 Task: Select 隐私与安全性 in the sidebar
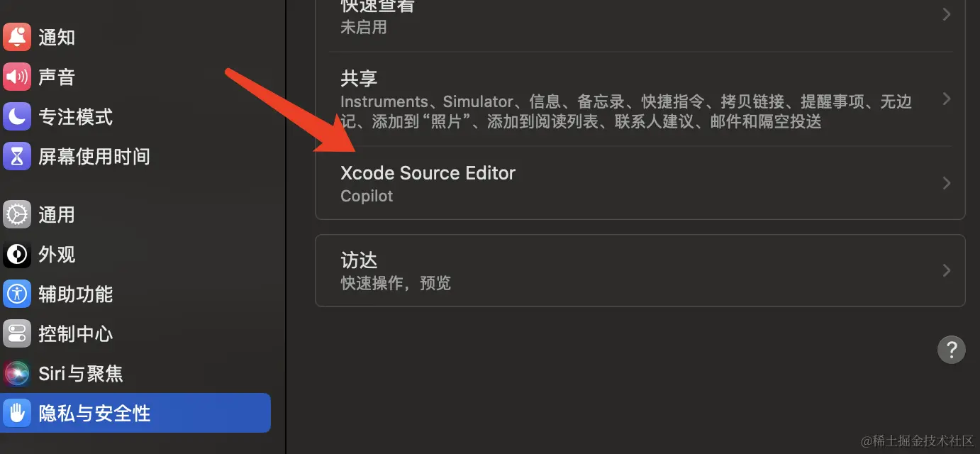click(x=135, y=413)
